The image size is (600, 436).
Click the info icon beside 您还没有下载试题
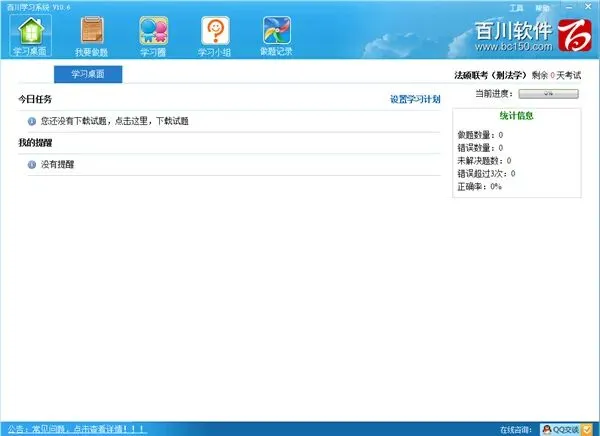32,121
